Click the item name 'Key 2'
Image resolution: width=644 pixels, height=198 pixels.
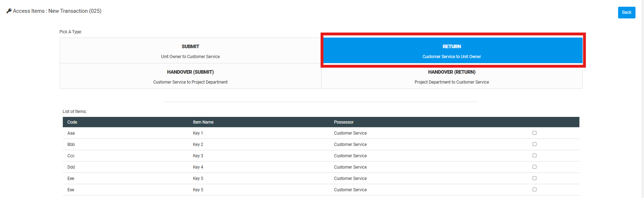198,145
